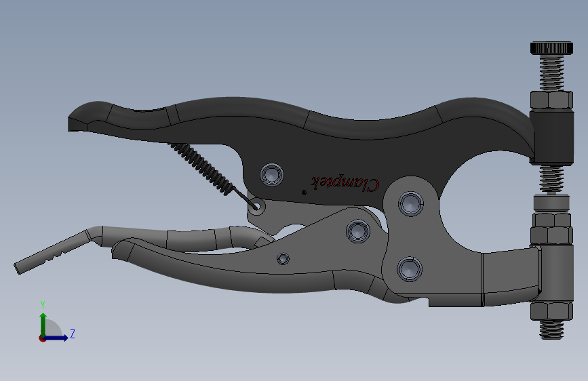Image resolution: width=588 pixels, height=381 pixels.
Task: Click the red X axis origin dot on triad
Action: [x=42, y=338]
